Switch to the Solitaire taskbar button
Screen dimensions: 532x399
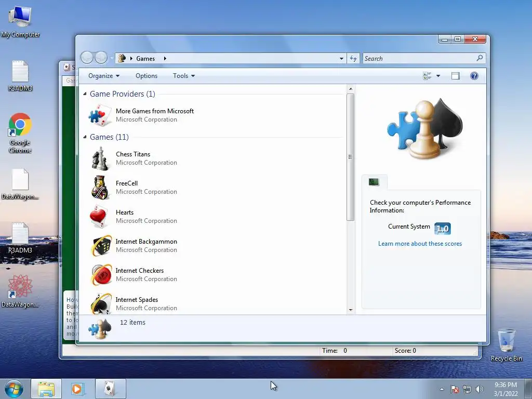click(x=110, y=389)
